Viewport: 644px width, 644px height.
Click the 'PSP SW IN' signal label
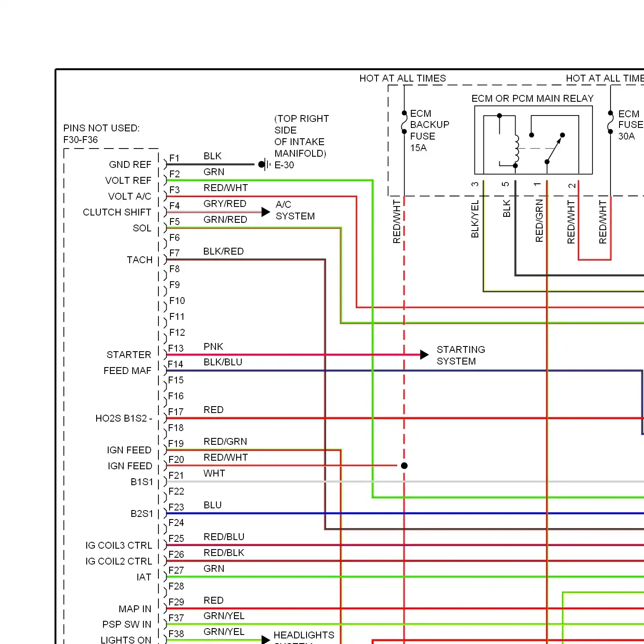[x=127, y=624]
